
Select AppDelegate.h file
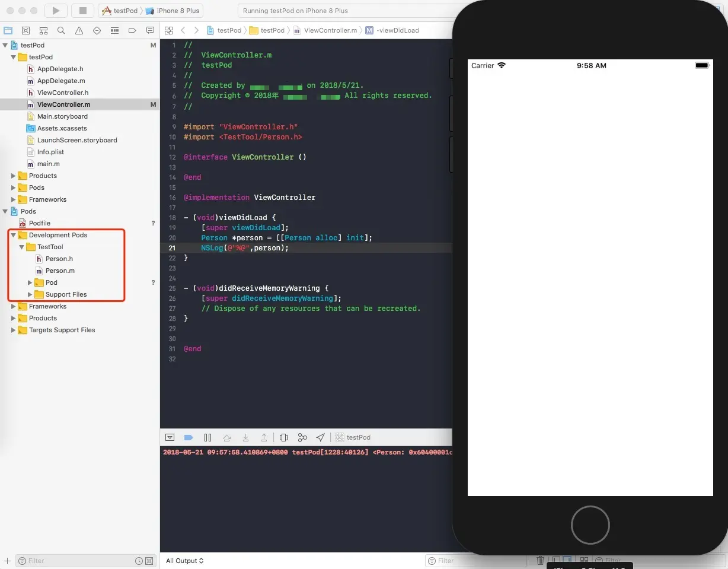click(x=56, y=69)
